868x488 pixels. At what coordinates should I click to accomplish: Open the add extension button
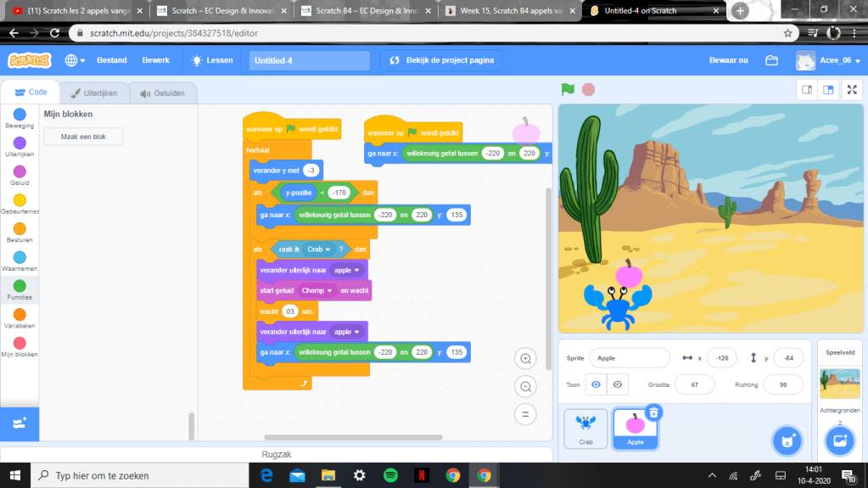tap(20, 423)
